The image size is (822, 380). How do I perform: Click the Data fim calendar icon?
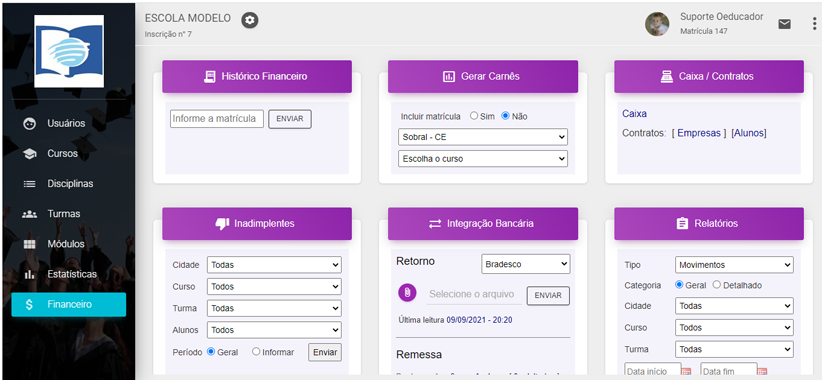coord(763,372)
